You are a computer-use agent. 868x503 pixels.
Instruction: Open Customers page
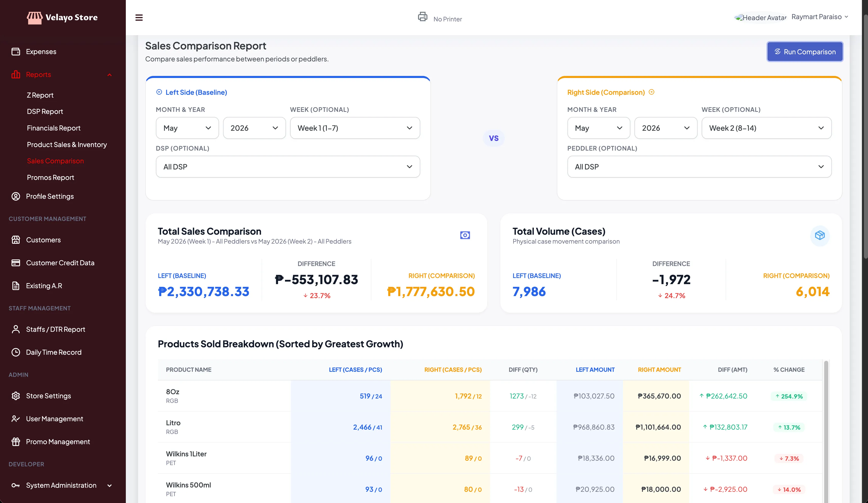pyautogui.click(x=43, y=240)
